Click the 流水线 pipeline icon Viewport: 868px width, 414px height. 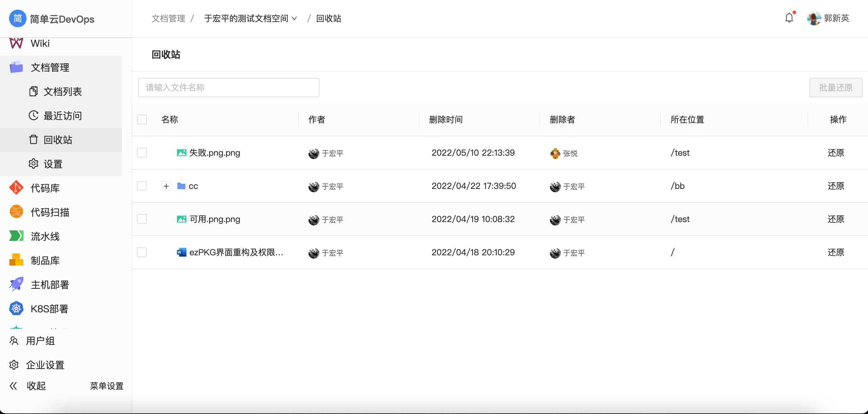pyautogui.click(x=16, y=236)
